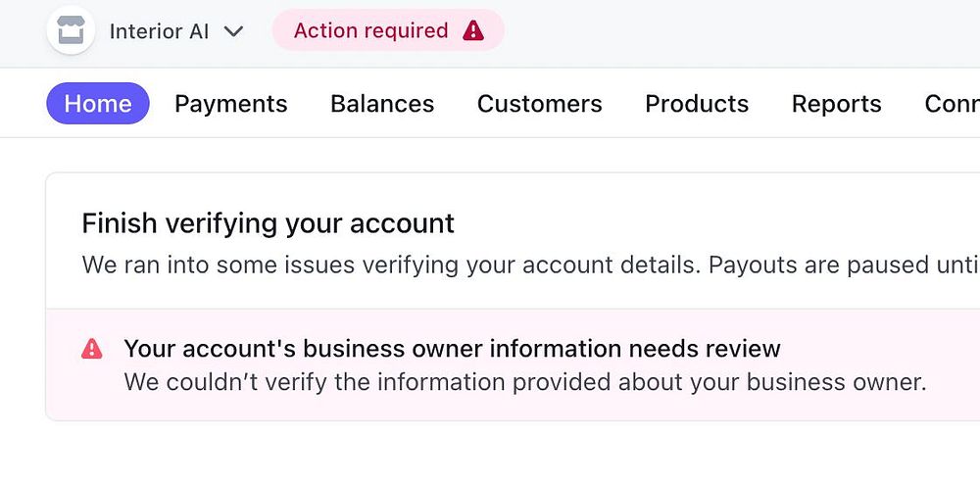
Task: Go to the Home tab
Action: [x=98, y=104]
